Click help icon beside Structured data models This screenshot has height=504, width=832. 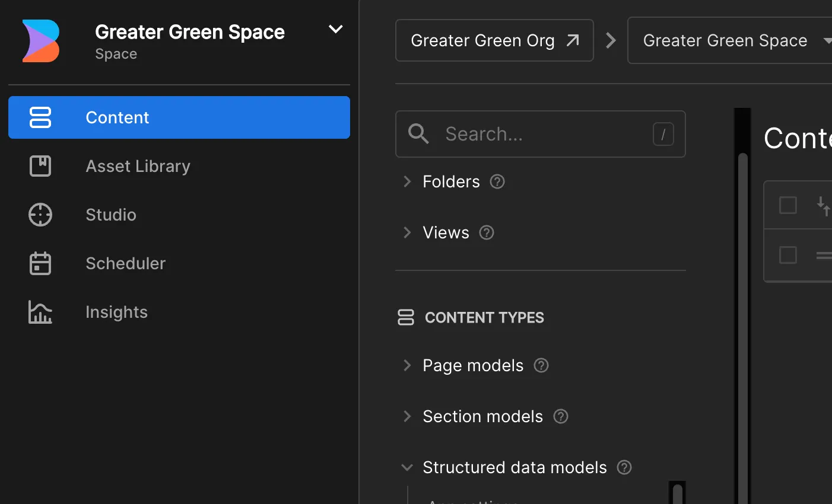tap(624, 467)
